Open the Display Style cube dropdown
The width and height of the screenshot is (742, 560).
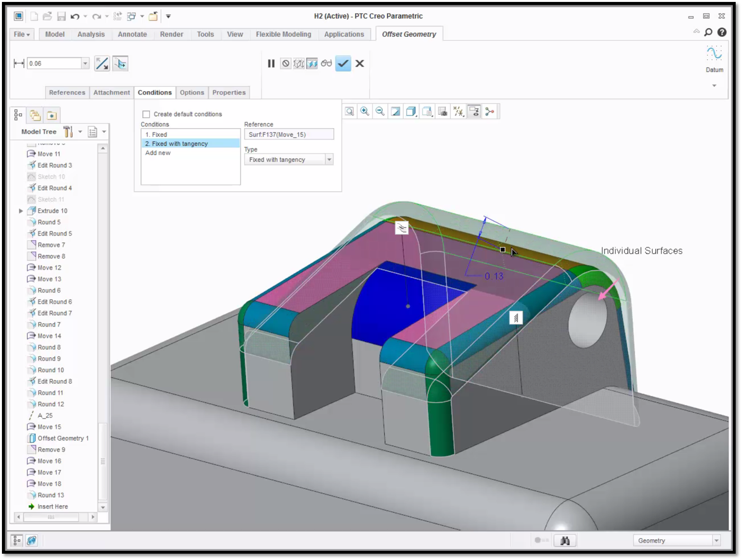coord(412,112)
